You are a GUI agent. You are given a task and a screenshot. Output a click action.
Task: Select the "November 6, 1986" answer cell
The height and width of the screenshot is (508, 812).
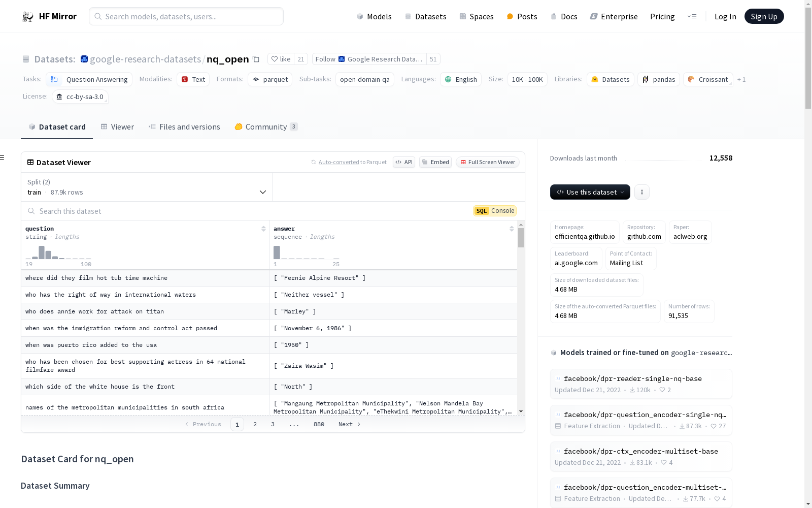[x=393, y=328]
